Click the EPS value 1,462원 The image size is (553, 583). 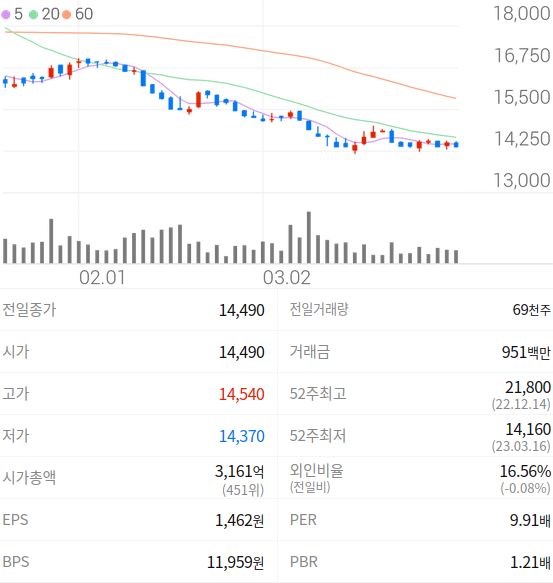[239, 521]
